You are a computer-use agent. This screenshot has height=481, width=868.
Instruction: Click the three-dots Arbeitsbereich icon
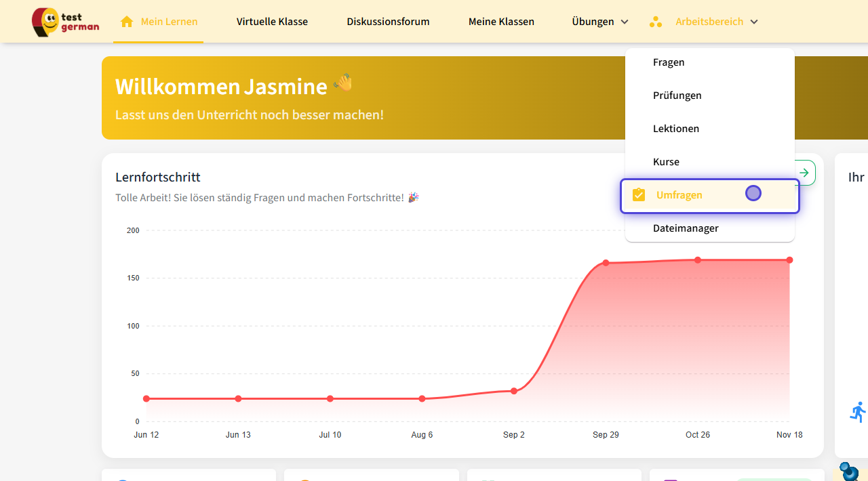(655, 22)
